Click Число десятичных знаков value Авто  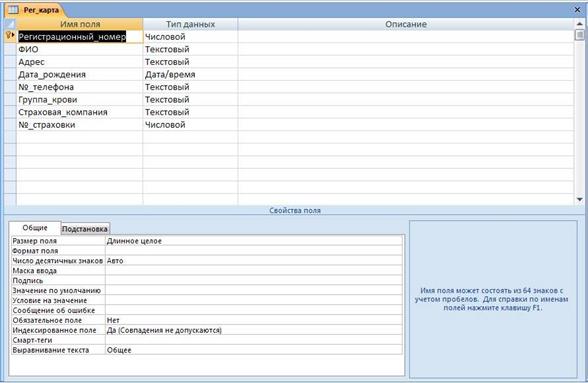tap(254, 261)
